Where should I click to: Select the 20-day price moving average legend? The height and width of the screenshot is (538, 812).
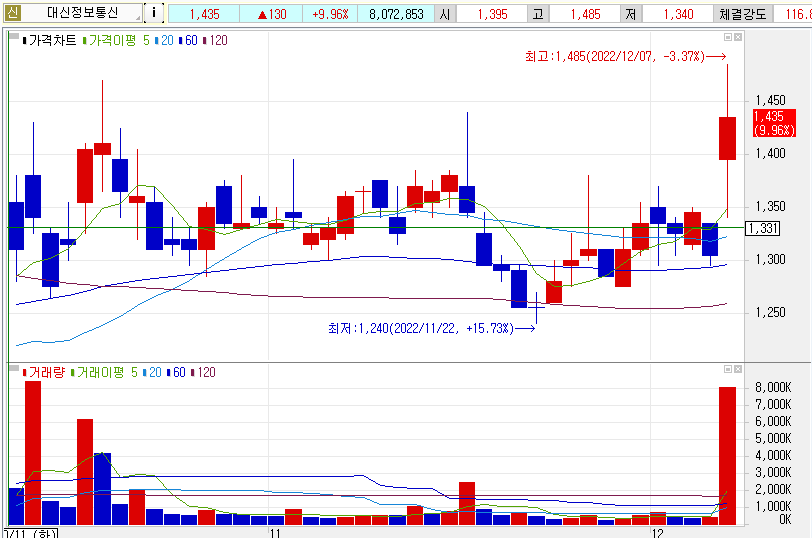tap(164, 40)
